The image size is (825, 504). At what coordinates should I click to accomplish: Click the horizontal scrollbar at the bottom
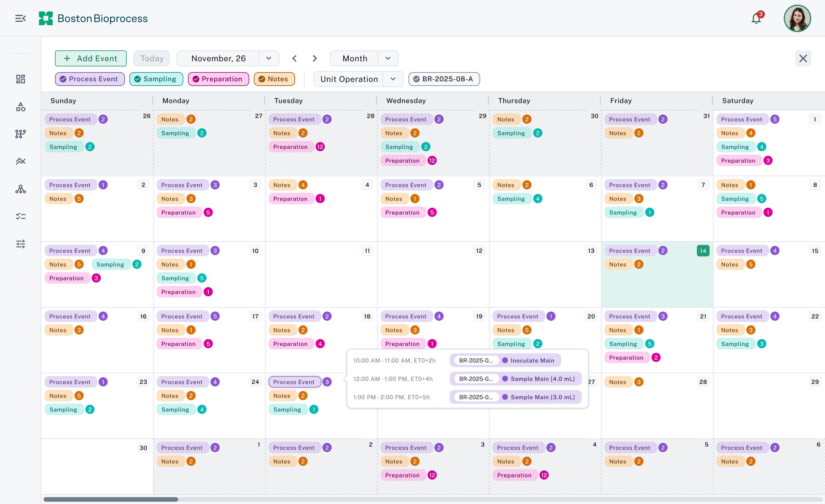[111, 499]
